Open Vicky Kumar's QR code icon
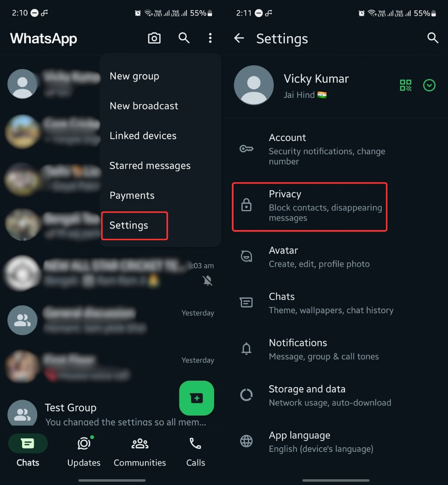Image resolution: width=448 pixels, height=485 pixels. click(404, 86)
